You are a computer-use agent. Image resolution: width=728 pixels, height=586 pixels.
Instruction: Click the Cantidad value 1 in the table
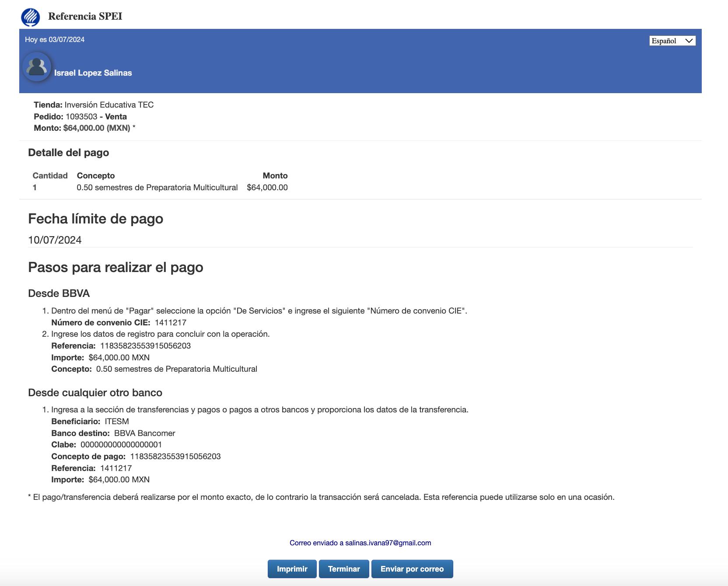pyautogui.click(x=35, y=188)
